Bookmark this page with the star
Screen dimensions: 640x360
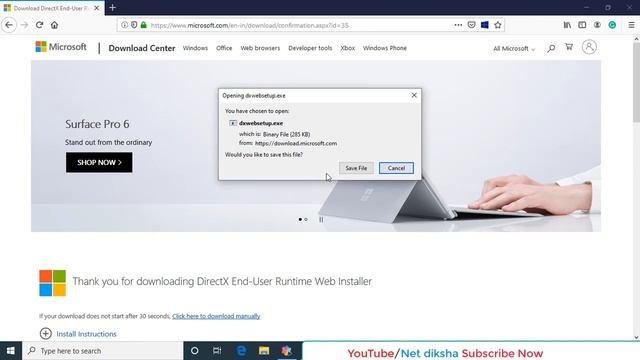(x=498, y=25)
